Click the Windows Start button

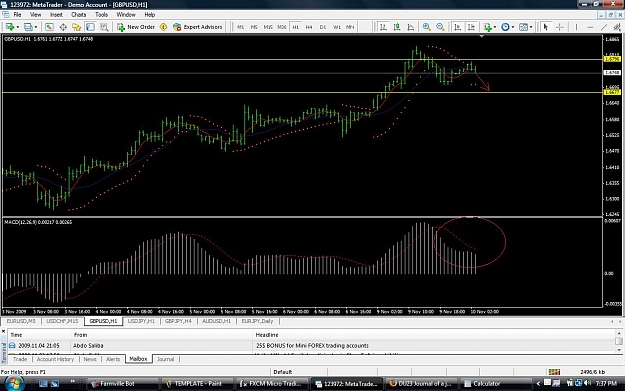click(x=14, y=383)
